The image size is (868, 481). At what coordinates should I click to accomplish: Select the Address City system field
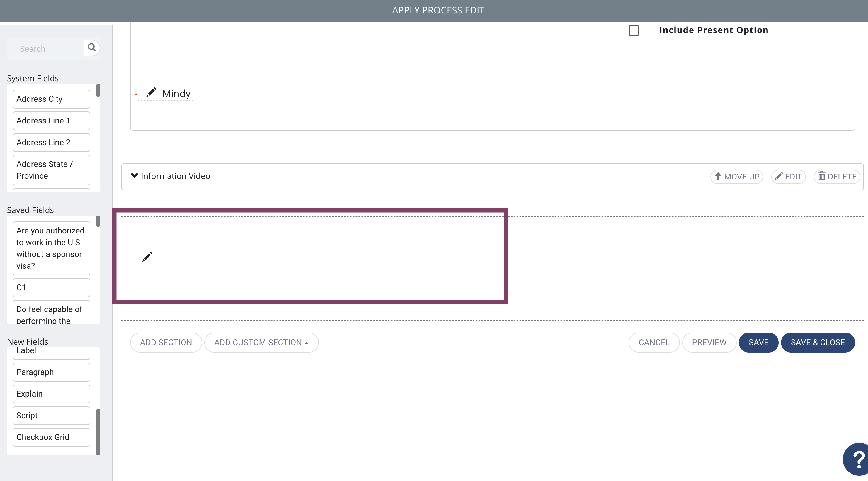pyautogui.click(x=51, y=99)
